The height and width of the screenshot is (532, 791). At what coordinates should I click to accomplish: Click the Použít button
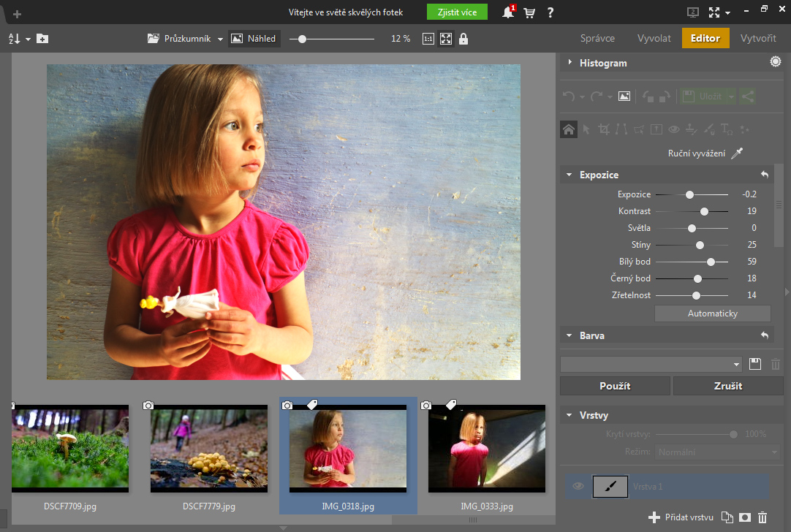click(615, 386)
